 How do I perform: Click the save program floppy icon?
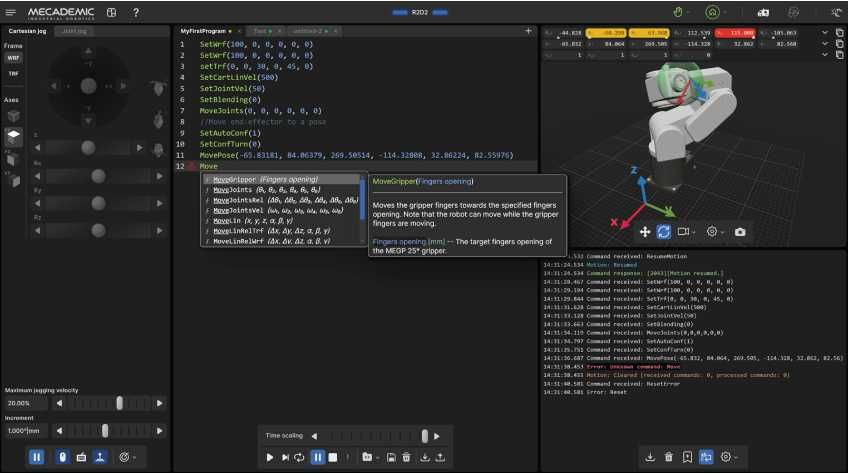[389, 457]
